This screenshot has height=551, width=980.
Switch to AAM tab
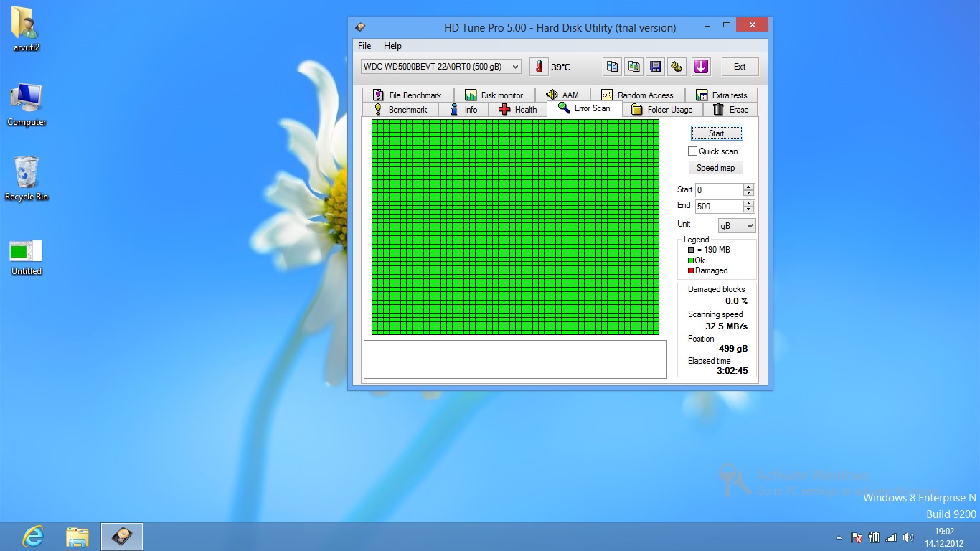click(562, 95)
